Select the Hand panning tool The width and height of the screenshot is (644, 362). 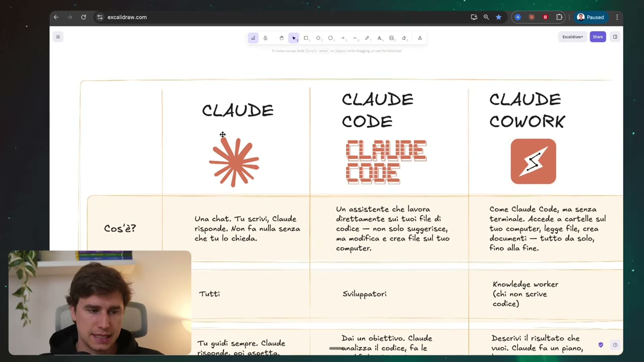coord(281,38)
